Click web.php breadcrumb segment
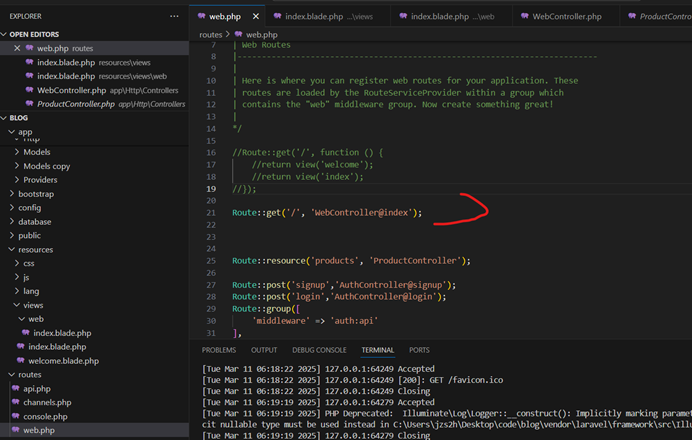The image size is (692, 440). click(262, 34)
